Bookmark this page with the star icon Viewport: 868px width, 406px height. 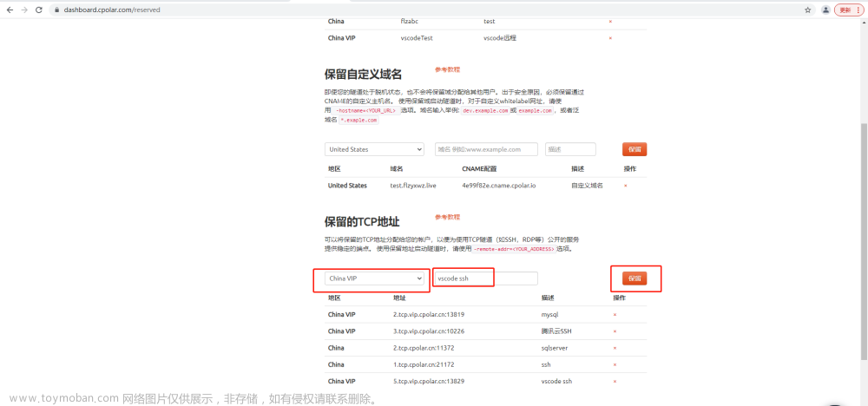tap(807, 10)
